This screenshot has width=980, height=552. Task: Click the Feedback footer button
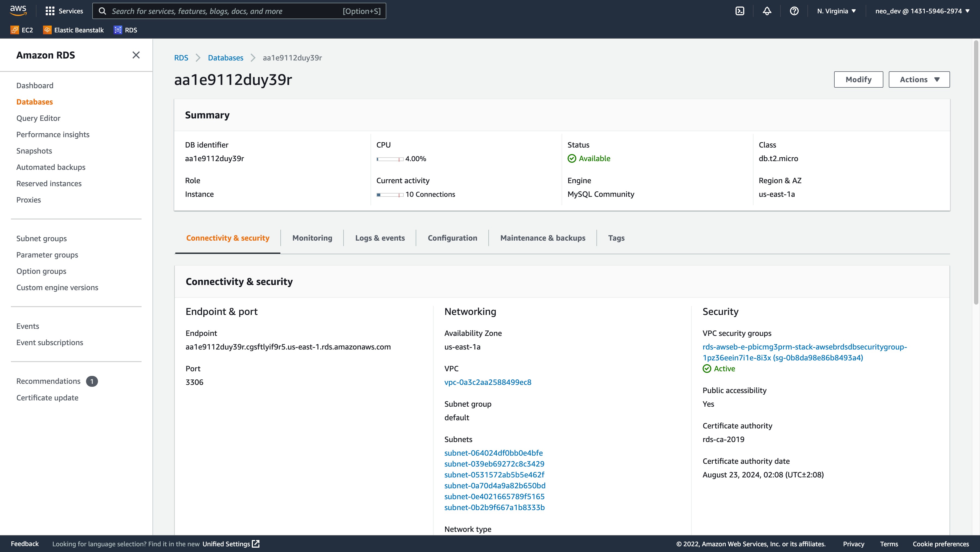[25, 544]
